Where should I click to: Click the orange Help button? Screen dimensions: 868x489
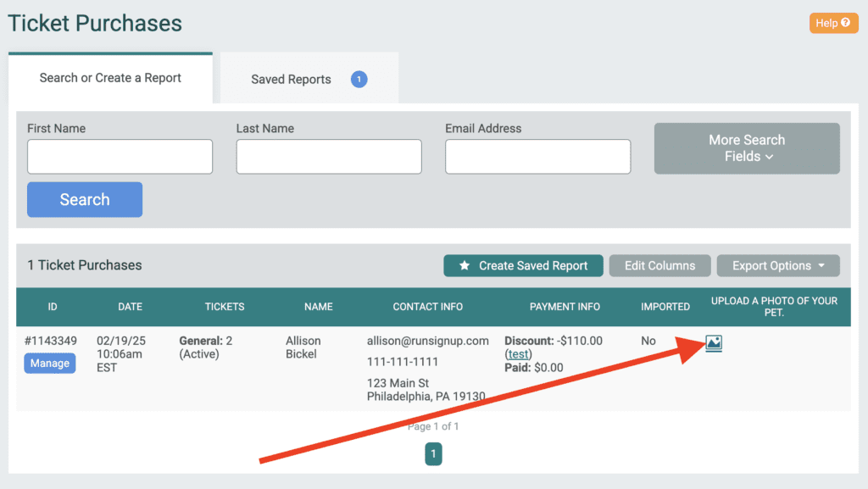coord(833,23)
